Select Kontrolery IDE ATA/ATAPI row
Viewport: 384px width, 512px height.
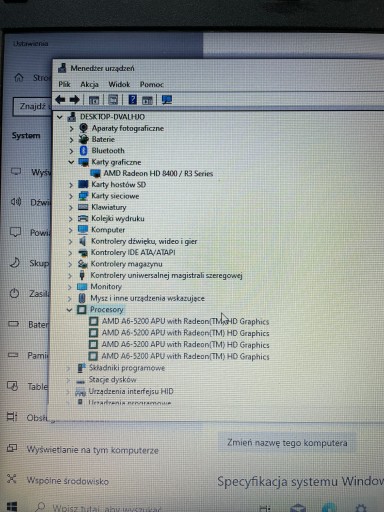133,252
